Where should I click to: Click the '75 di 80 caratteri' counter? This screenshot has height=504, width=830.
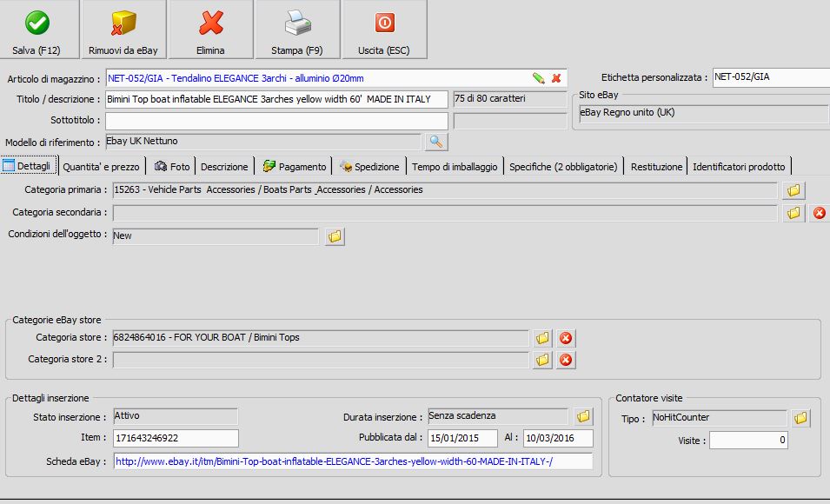(510, 99)
